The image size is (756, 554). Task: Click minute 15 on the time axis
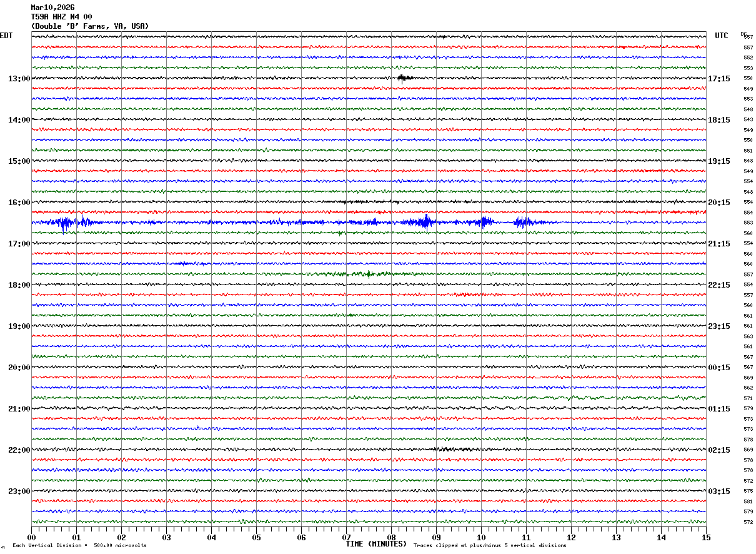(705, 537)
